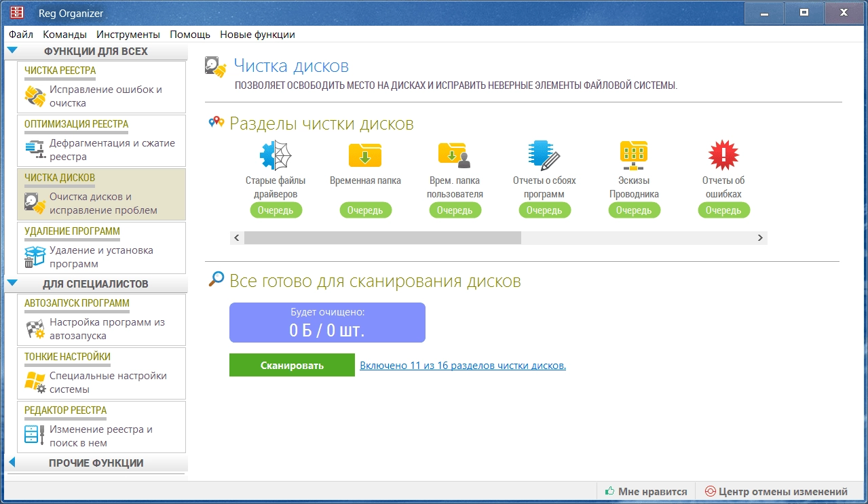Screen dimensions: 868x504
Task: Open the Инструменты menu
Action: pyautogui.click(x=128, y=35)
